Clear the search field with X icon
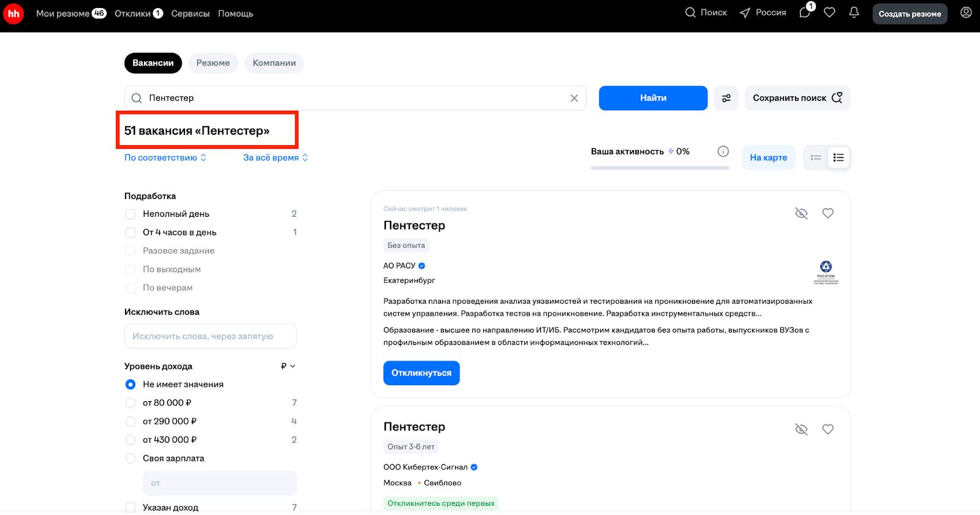The height and width of the screenshot is (515, 980). point(574,98)
